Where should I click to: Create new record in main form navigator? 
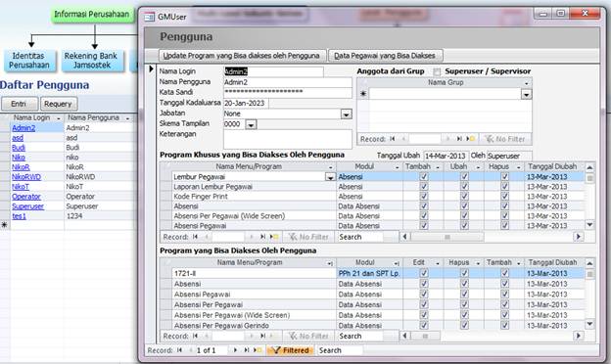258,350
